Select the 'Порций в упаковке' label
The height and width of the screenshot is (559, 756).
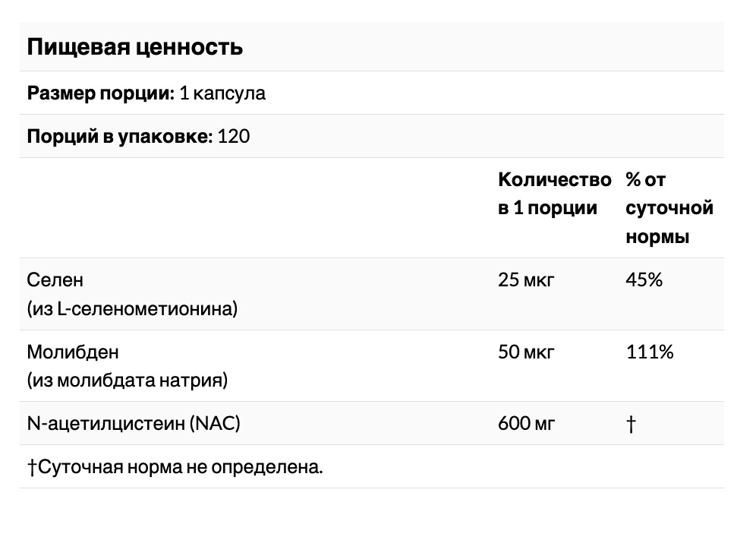(x=120, y=137)
